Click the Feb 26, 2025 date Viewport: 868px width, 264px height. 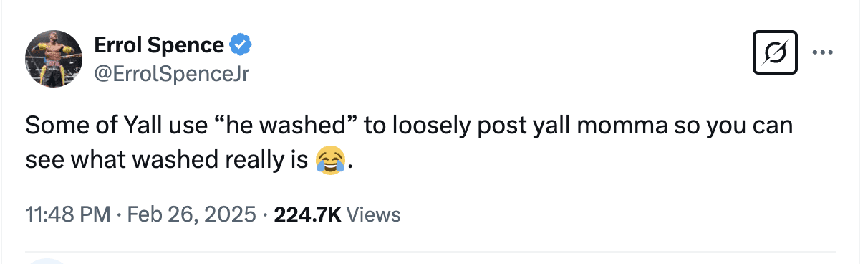click(191, 214)
